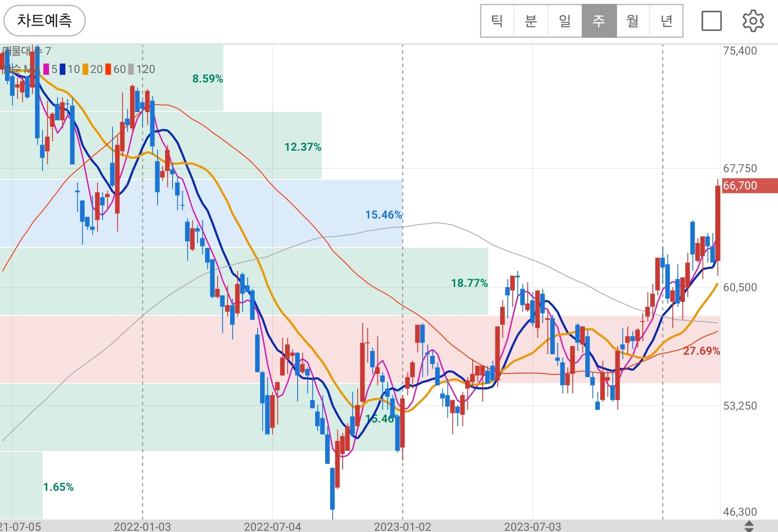Viewport: 778px width, 532px height.
Task: Switch chart to 년 yearly interval
Action: pos(666,21)
